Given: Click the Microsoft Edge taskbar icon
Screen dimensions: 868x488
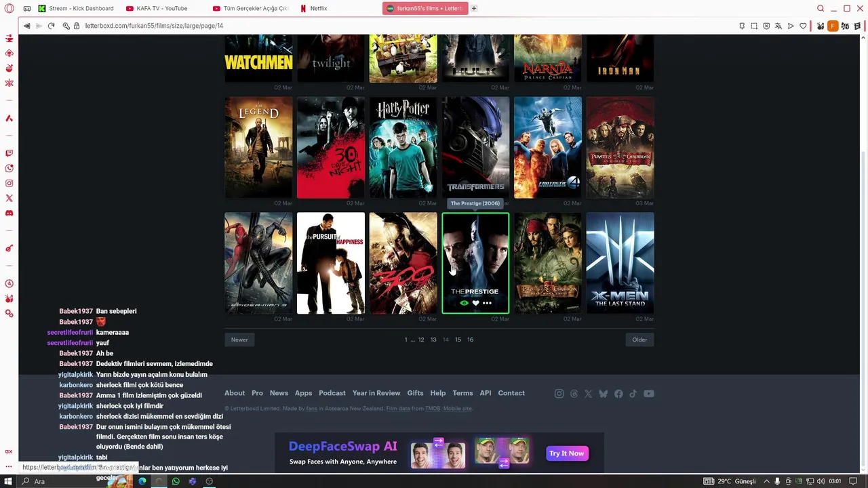Looking at the screenshot, I should tap(142, 481).
